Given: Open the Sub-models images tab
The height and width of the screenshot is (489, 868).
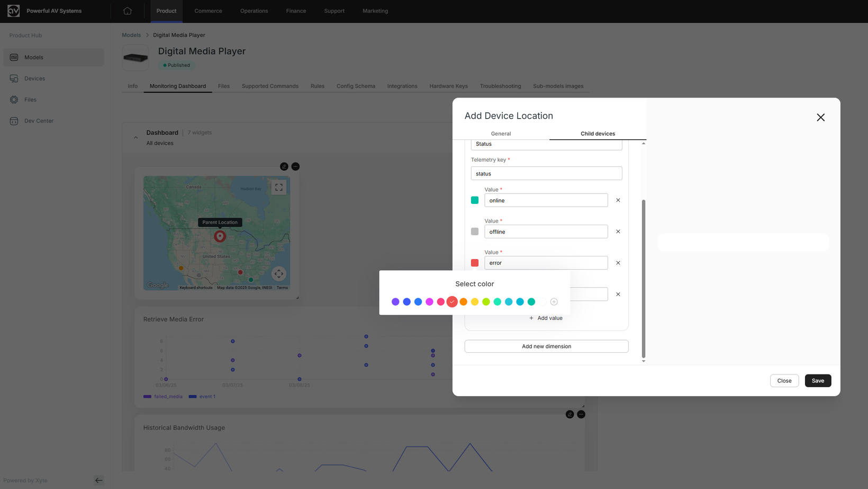Looking at the screenshot, I should click(x=558, y=86).
